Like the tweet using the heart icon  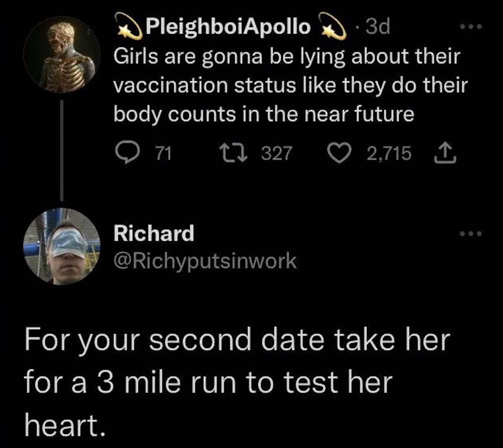[x=340, y=153]
